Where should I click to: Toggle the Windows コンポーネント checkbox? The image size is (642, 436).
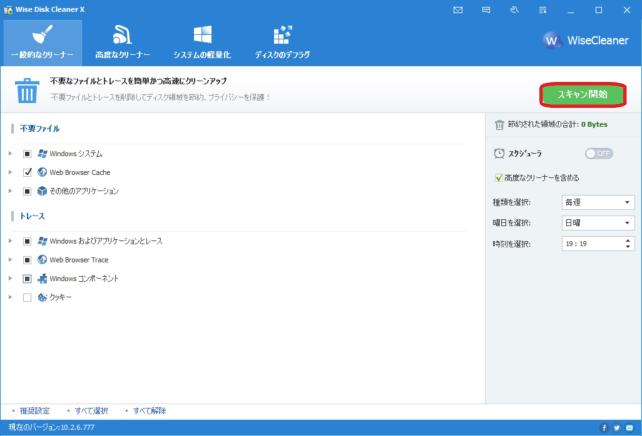point(27,278)
